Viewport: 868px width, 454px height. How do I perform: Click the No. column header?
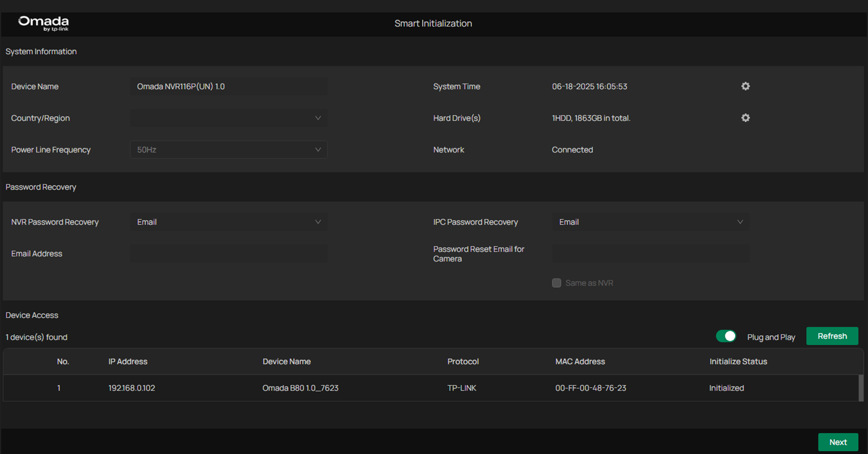[x=63, y=361]
